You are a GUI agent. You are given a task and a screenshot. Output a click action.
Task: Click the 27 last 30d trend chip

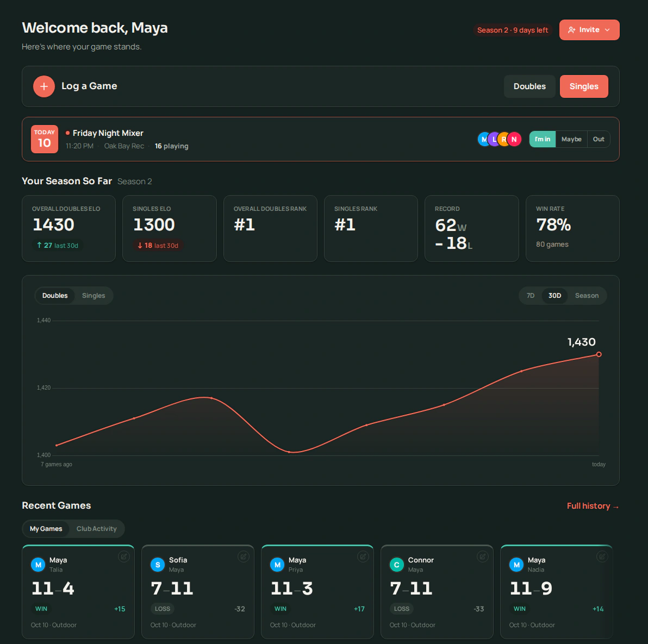point(58,246)
